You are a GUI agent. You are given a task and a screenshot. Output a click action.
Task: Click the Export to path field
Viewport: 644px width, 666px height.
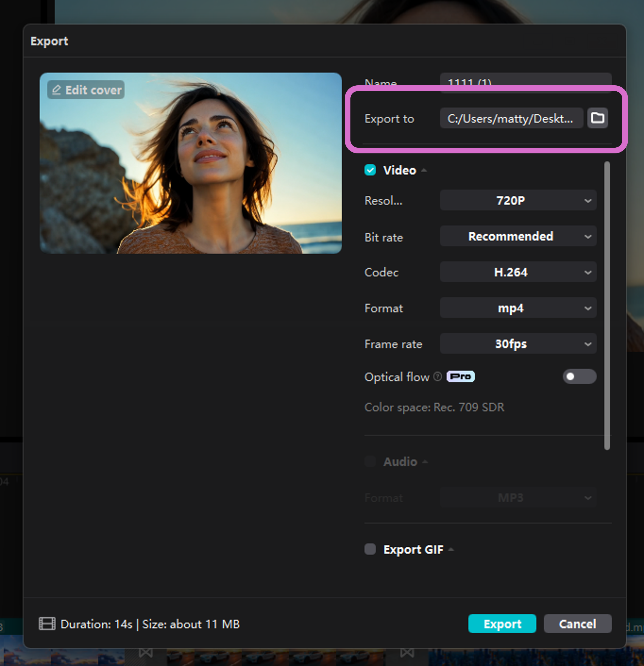(x=511, y=118)
